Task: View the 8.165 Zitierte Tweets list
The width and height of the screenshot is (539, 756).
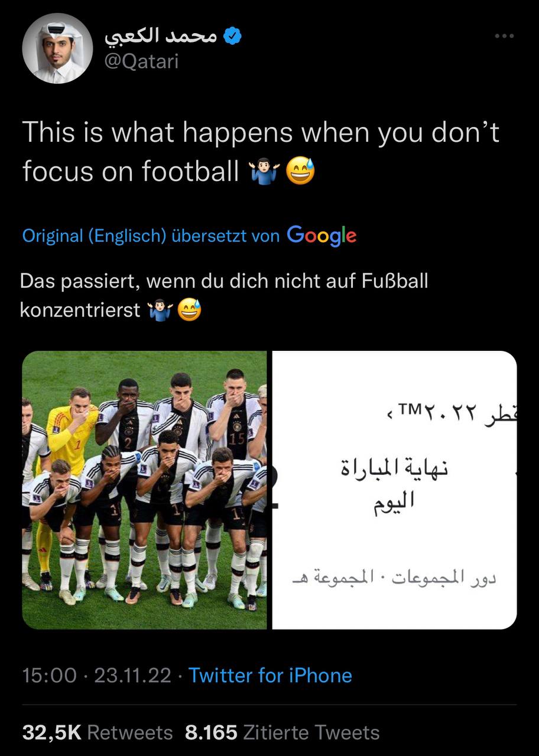Action: [282, 732]
